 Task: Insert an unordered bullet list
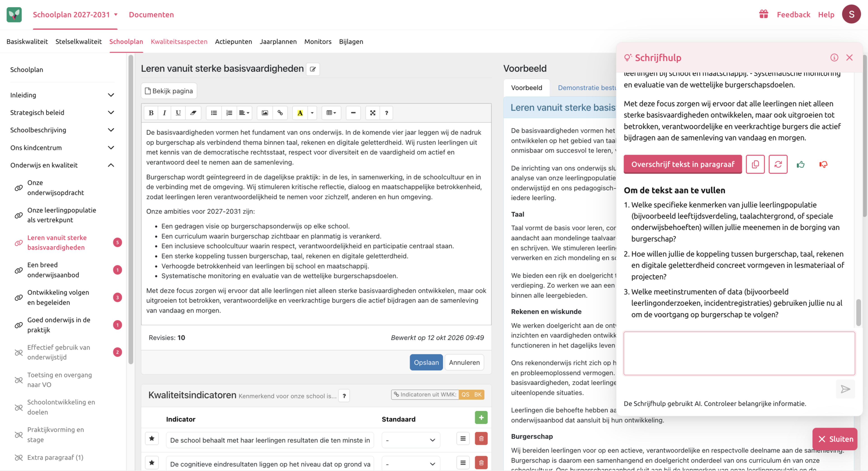214,113
